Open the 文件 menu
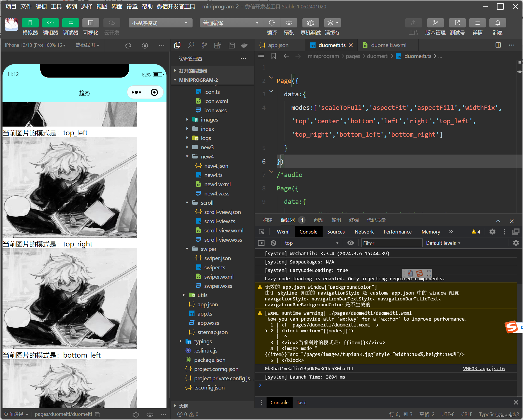Screen dimensions: 523x420 point(26,6)
